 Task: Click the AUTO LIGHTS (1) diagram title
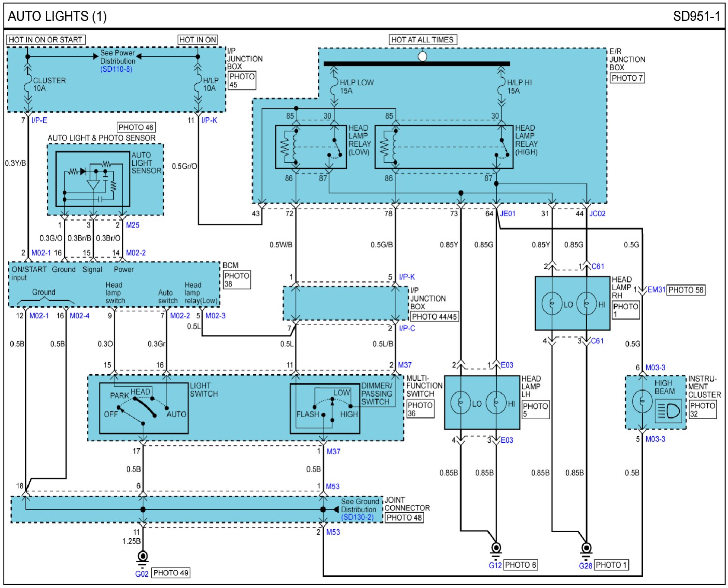pyautogui.click(x=57, y=16)
